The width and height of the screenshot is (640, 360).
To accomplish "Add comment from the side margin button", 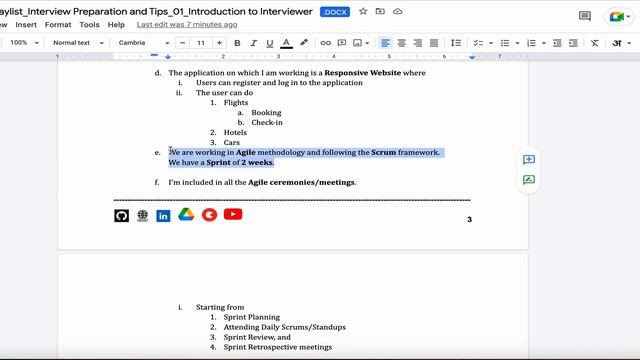I will pyautogui.click(x=529, y=160).
